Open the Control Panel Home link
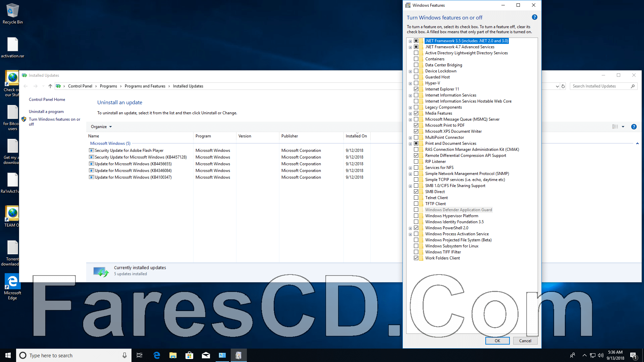Viewport: 644px width, 362px height. point(47,100)
